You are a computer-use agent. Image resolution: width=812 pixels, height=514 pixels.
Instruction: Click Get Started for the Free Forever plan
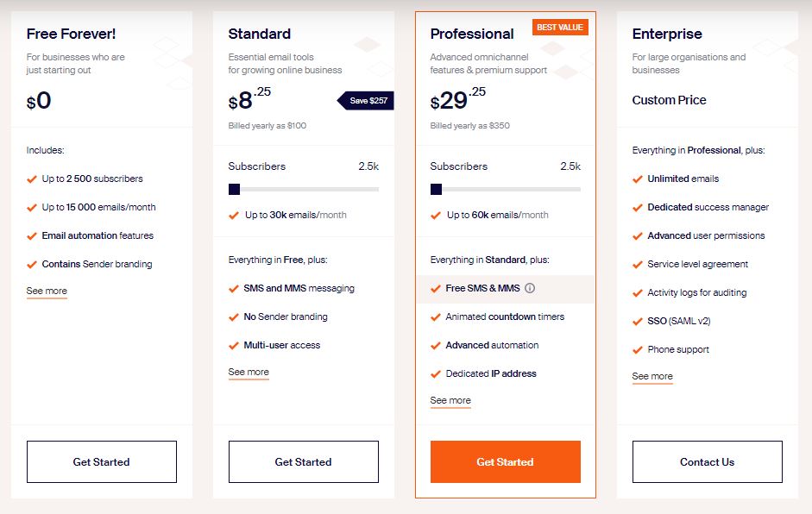[102, 462]
